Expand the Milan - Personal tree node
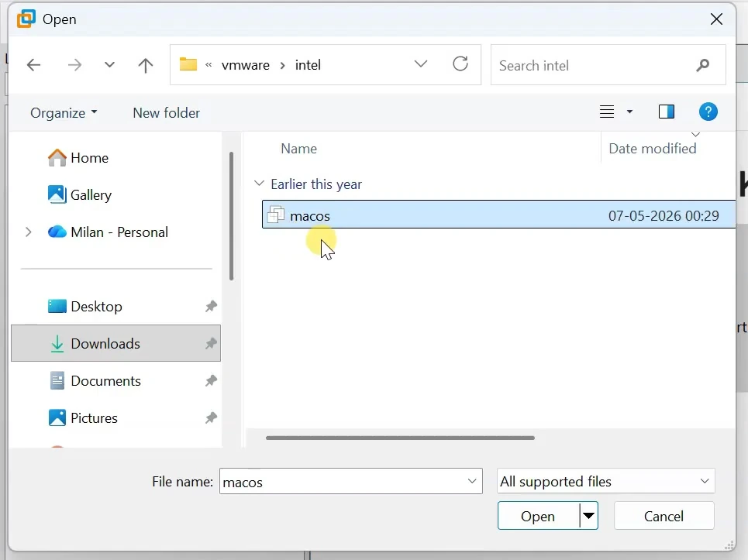Viewport: 748px width, 560px height. [29, 232]
